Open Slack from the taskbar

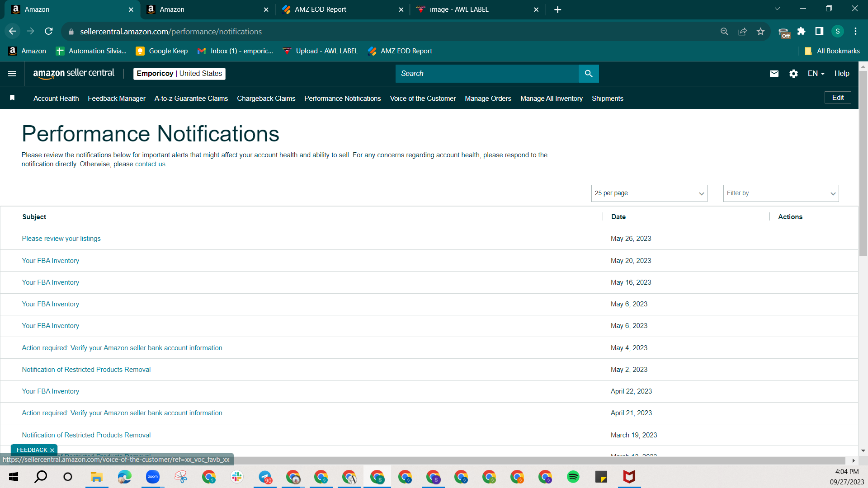pyautogui.click(x=237, y=477)
